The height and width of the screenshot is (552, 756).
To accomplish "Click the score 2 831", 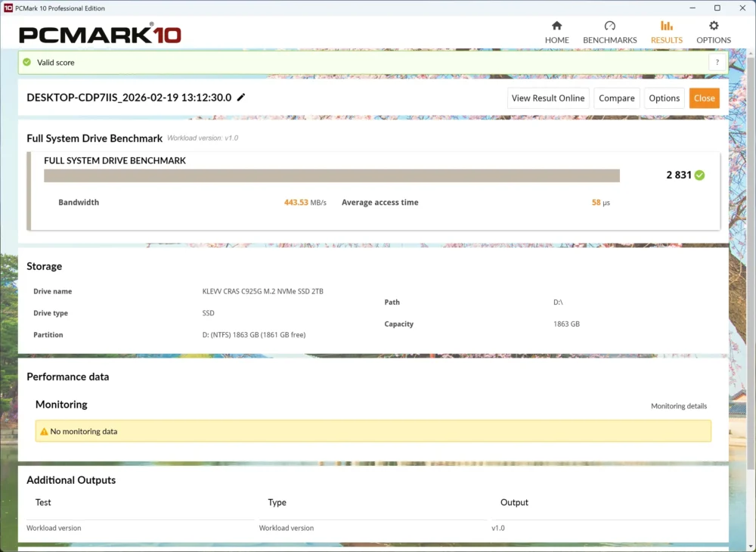I will click(679, 175).
